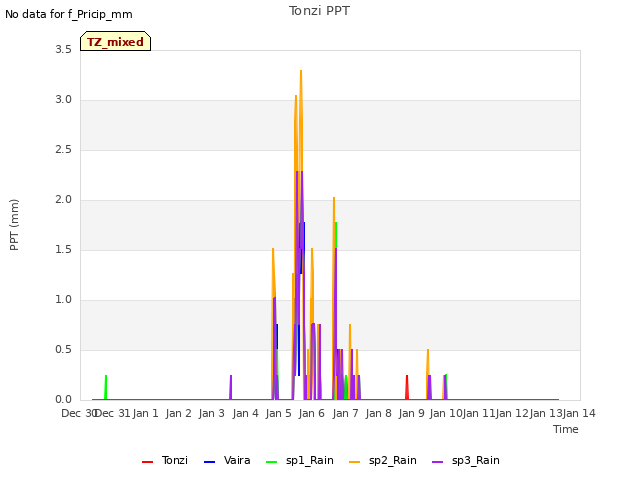Image resolution: width=640 pixels, height=480 pixels.
Task: Click the Time x-axis label
Action: [x=566, y=429]
